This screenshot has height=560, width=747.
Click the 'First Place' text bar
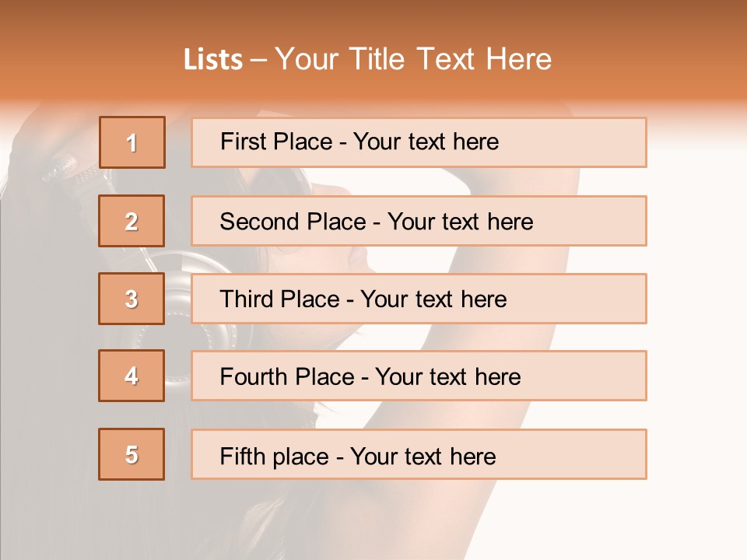coord(419,142)
